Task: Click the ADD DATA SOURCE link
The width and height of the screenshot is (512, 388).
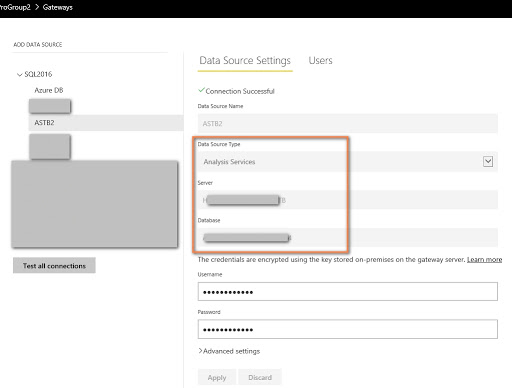Action: pyautogui.click(x=38, y=45)
